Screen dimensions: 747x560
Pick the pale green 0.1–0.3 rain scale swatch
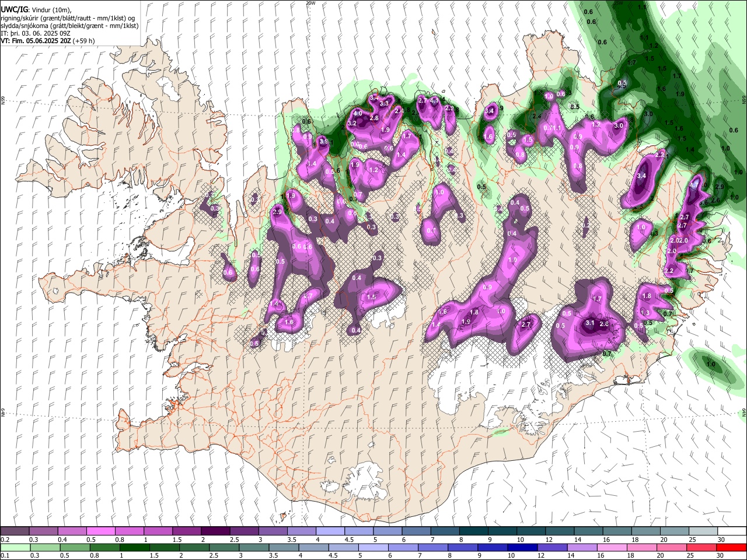pyautogui.click(x=15, y=547)
